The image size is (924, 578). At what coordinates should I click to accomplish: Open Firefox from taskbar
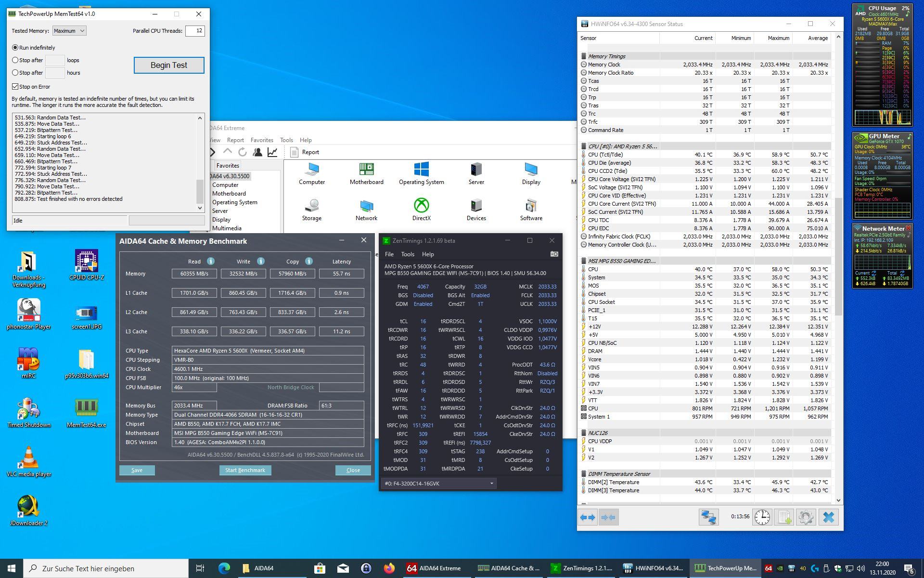(389, 568)
